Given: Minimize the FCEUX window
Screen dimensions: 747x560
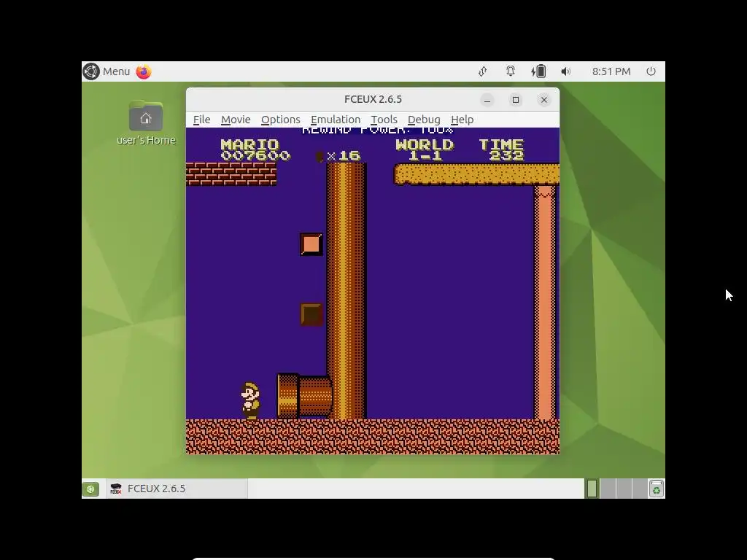Looking at the screenshot, I should click(x=487, y=99).
